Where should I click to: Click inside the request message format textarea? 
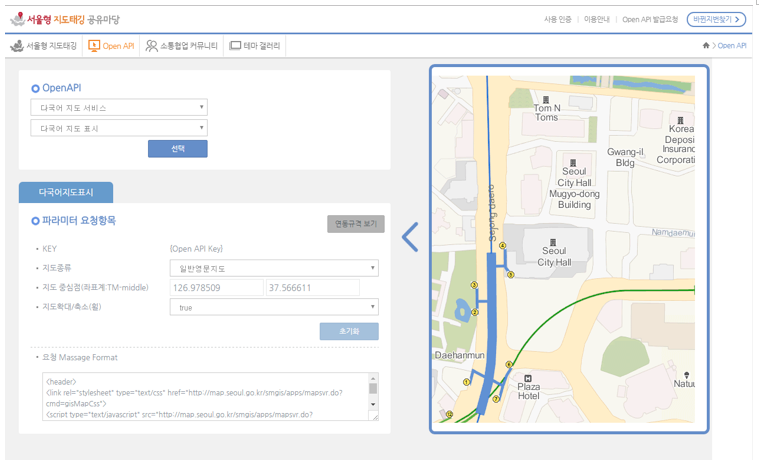click(x=206, y=397)
